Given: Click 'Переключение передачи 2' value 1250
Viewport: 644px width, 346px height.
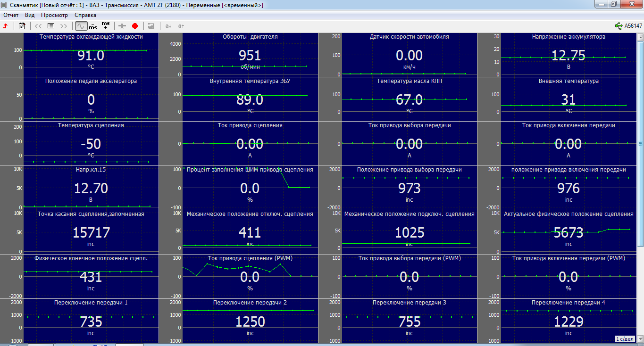Looking at the screenshot, I should click(x=250, y=322).
